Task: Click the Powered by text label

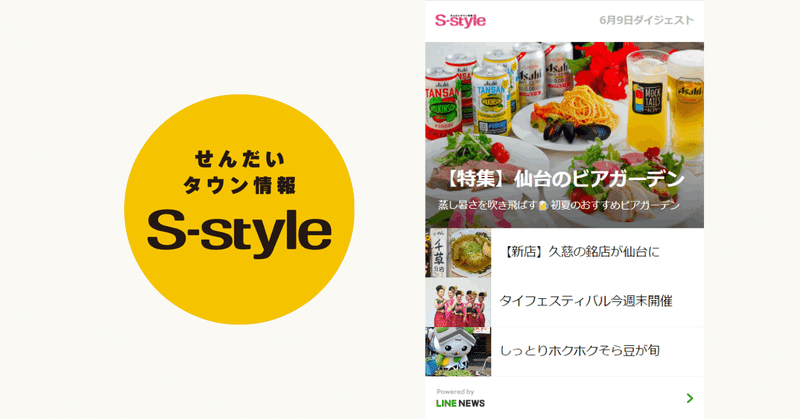Action: point(455,391)
